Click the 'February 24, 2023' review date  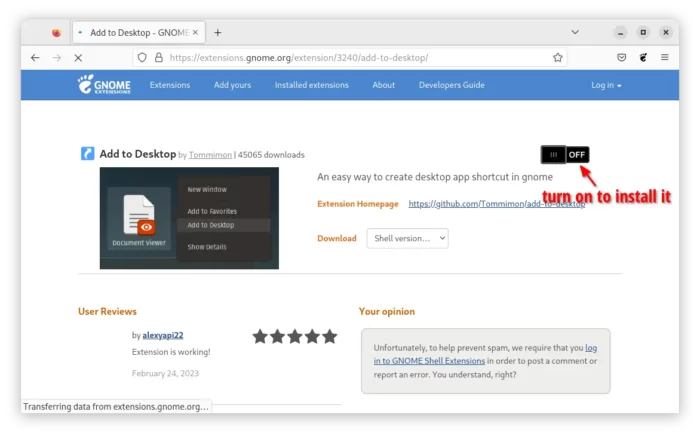pos(165,374)
